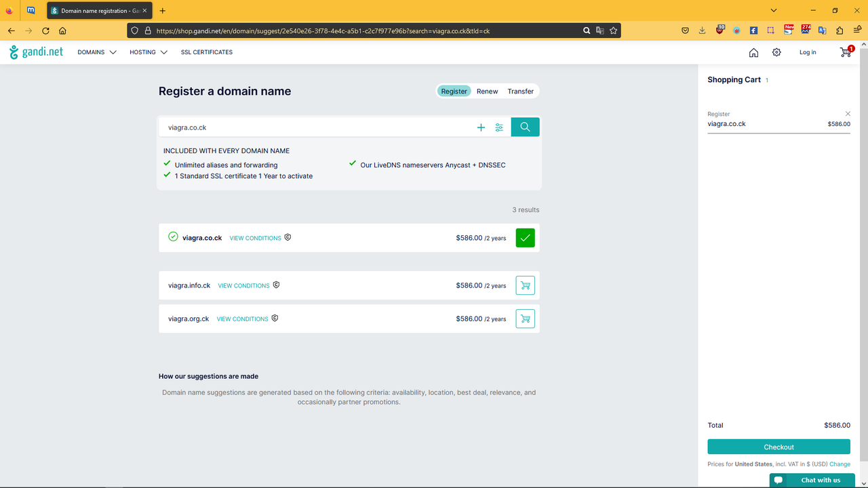This screenshot has height=488, width=868.
Task: Click the domain search input field
Action: point(317,127)
